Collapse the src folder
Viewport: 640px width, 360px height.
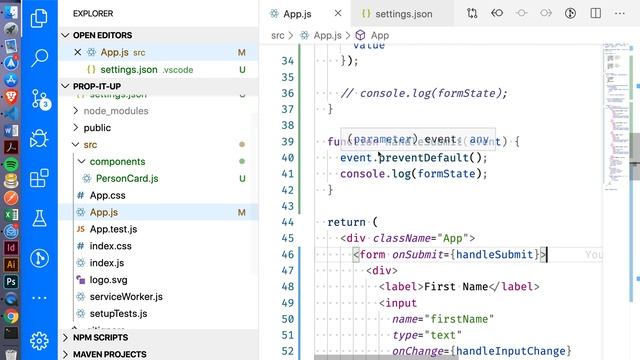pos(90,145)
